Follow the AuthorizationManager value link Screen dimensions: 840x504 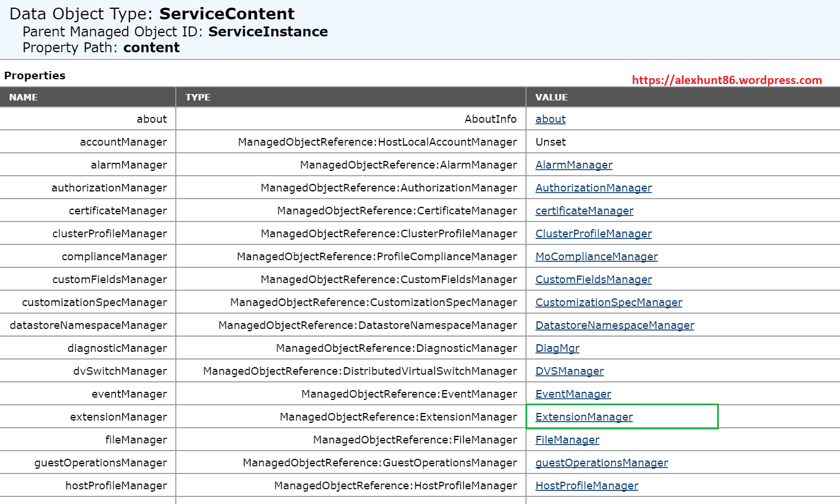pos(593,188)
